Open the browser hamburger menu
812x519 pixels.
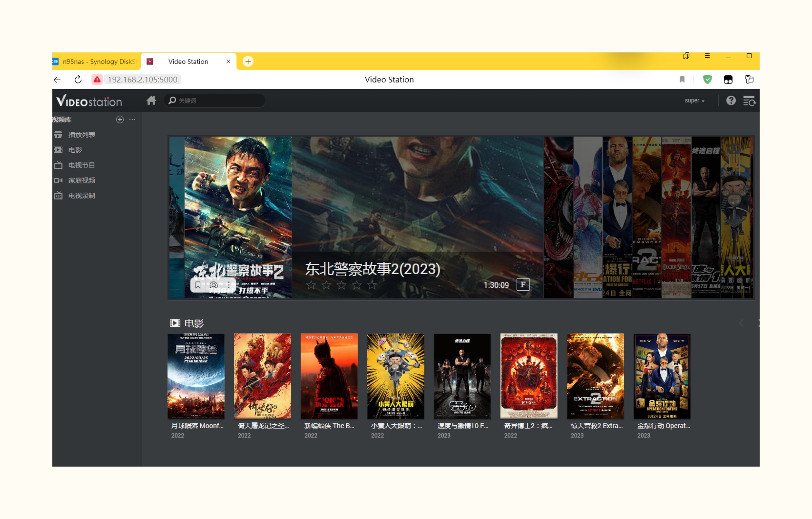pyautogui.click(x=707, y=56)
